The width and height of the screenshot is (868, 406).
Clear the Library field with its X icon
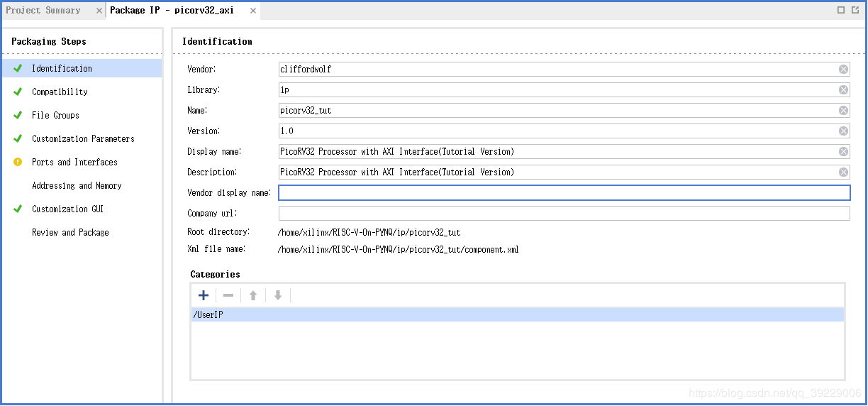pyautogui.click(x=843, y=90)
